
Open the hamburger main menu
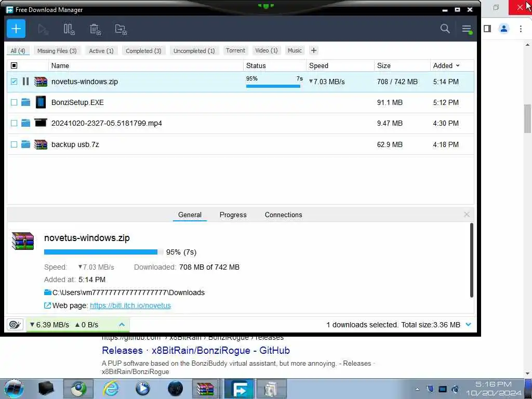point(467,29)
